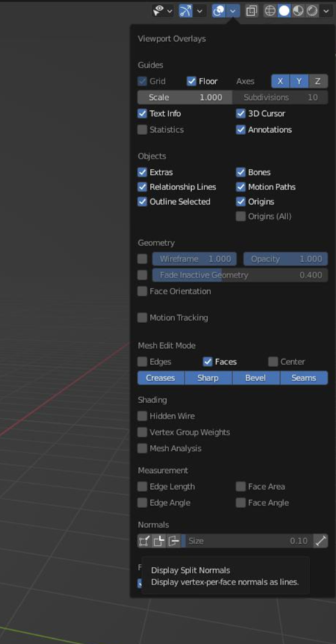Adjust the Opacity 1.000 slider
The image size is (336, 644).
tap(286, 258)
